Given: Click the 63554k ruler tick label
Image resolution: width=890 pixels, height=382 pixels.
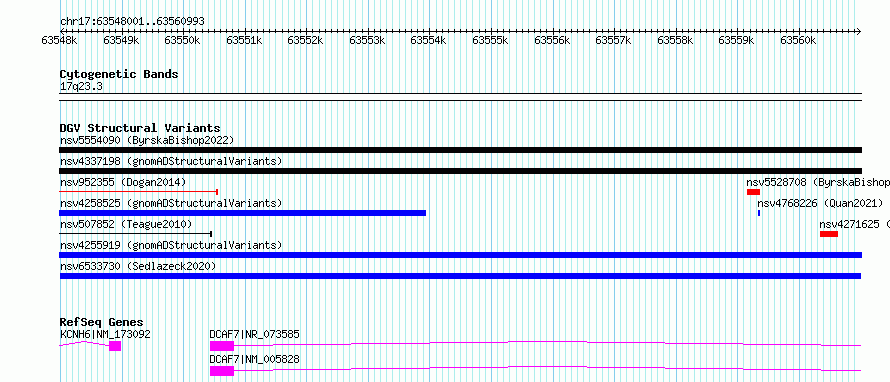Looking at the screenshot, I should click(x=429, y=40).
